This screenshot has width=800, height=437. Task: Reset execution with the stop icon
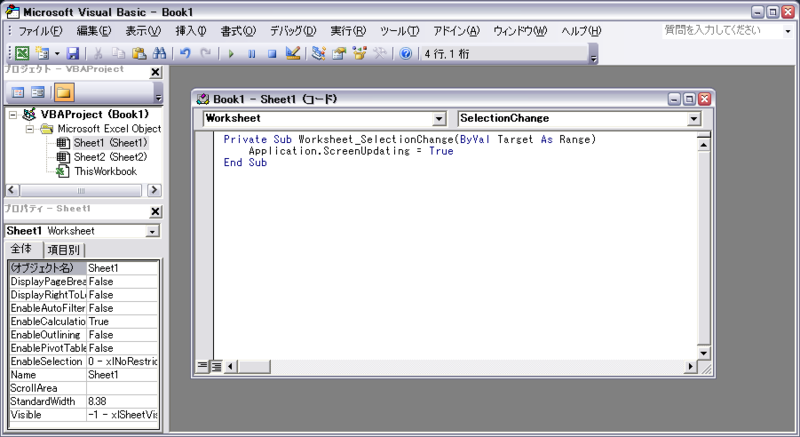pos(272,53)
